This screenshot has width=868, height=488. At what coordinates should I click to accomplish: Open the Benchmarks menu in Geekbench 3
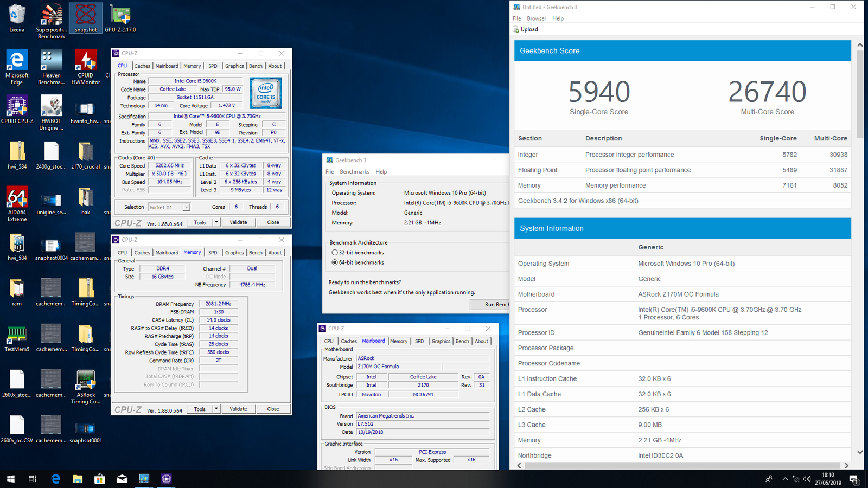tap(354, 172)
